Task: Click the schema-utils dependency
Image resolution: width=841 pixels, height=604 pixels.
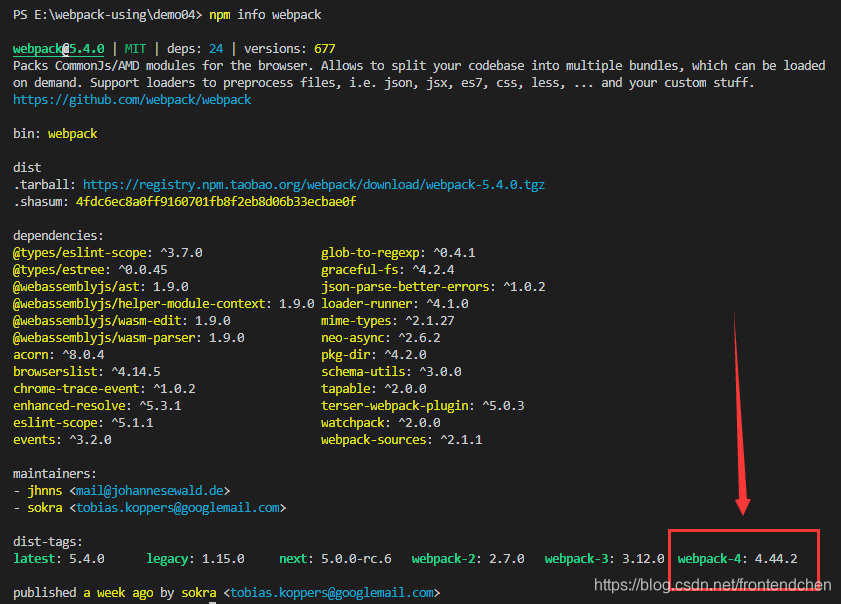Action: click(x=391, y=372)
